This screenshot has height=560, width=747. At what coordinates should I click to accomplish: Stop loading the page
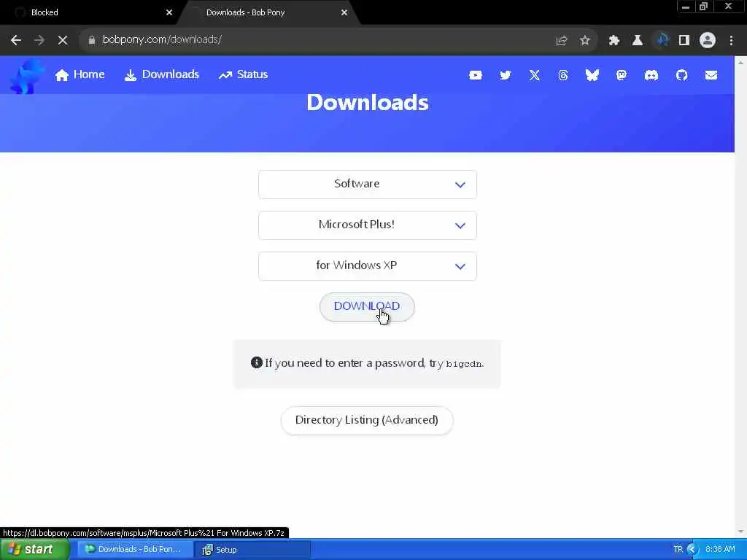(x=63, y=40)
